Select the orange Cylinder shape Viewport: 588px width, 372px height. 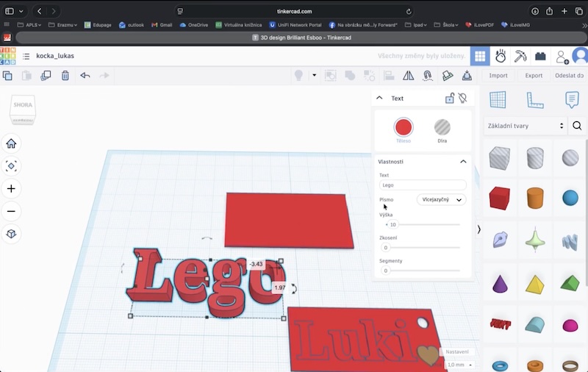click(535, 198)
